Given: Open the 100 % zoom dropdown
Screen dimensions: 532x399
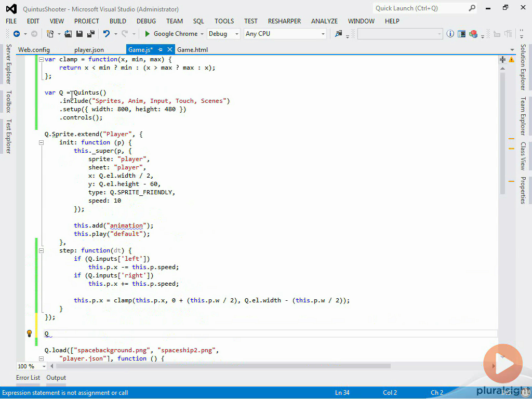Looking at the screenshot, I should click(44, 366).
